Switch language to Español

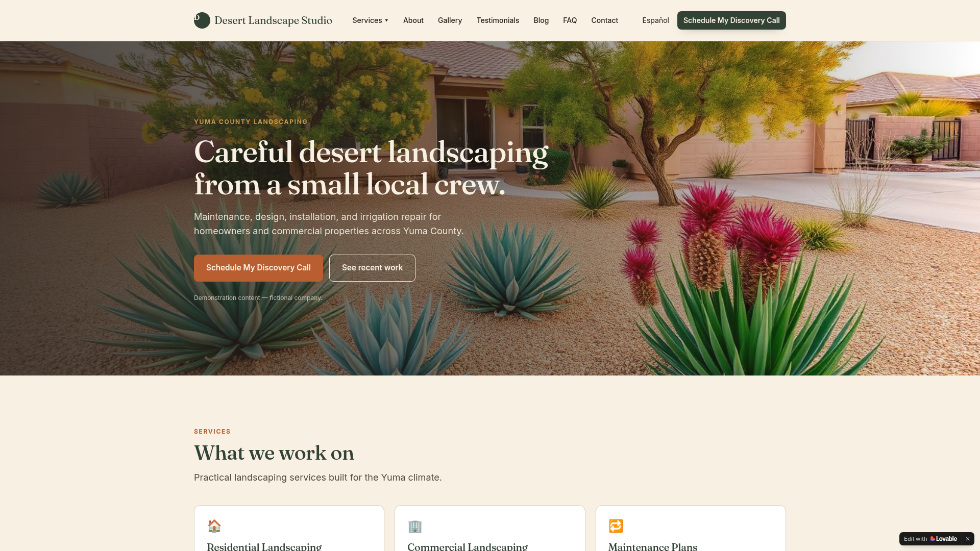(x=655, y=20)
